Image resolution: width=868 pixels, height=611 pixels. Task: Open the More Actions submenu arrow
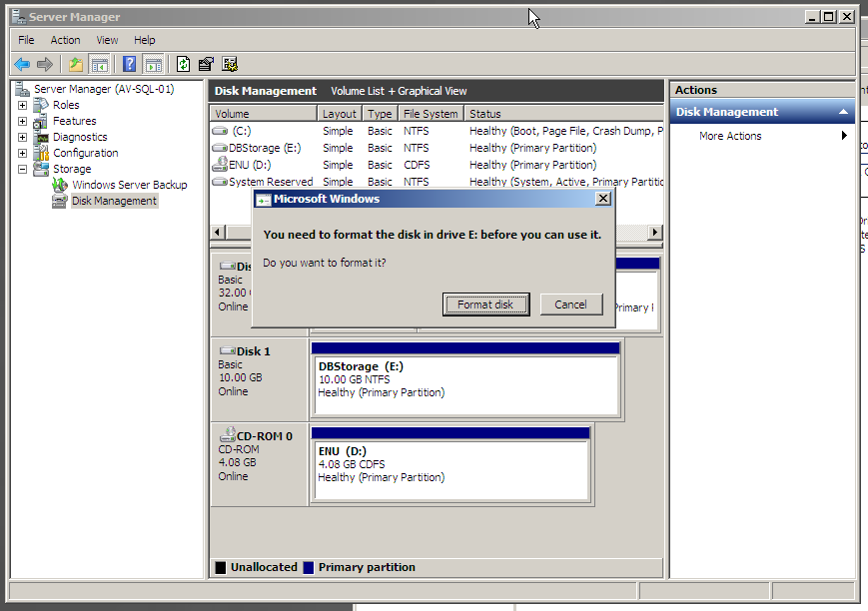(x=844, y=136)
